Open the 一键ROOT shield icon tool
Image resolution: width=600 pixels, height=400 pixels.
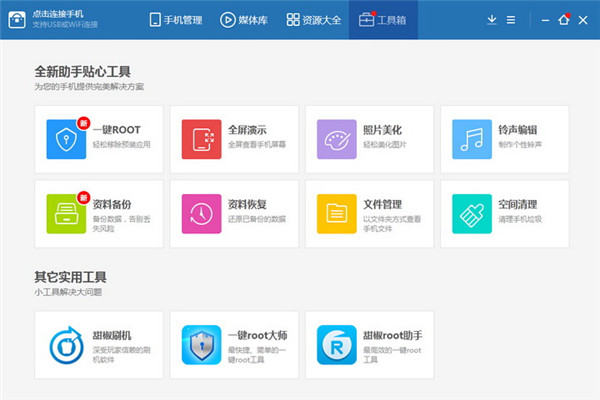(x=66, y=139)
